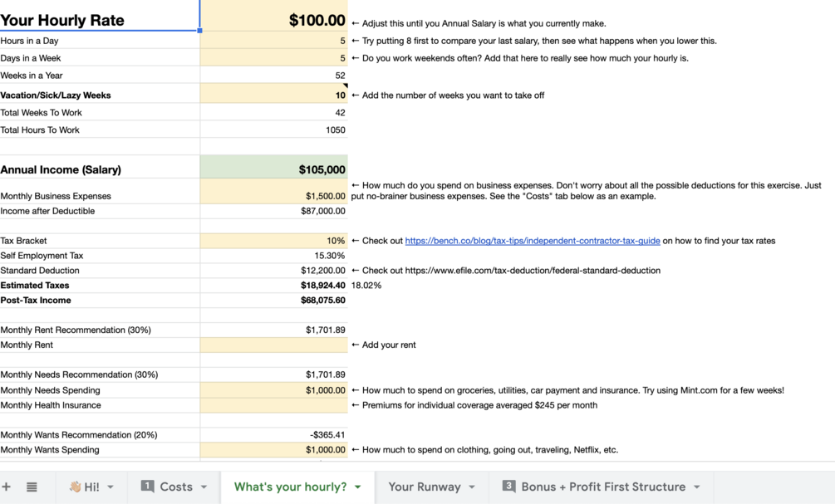Select the Hours in a Day value cell
Image resolution: width=835 pixels, height=504 pixels.
tap(274, 41)
